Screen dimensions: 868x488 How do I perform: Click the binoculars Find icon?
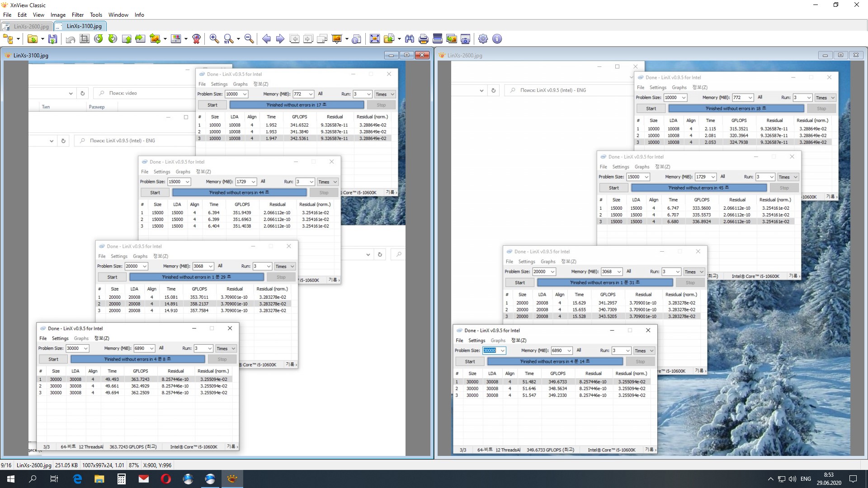(x=410, y=39)
